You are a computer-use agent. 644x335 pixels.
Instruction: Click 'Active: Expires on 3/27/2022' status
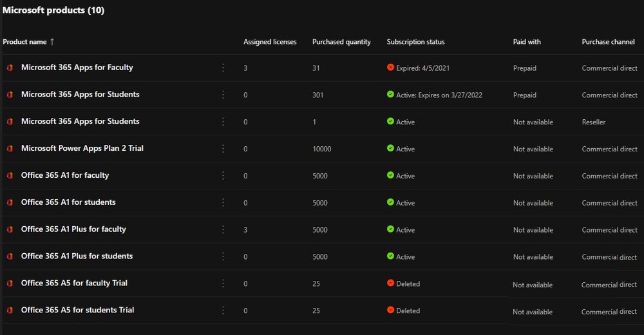[x=439, y=95]
